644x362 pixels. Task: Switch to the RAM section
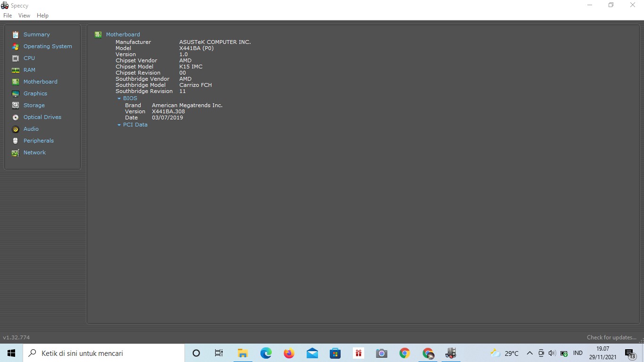(29, 70)
